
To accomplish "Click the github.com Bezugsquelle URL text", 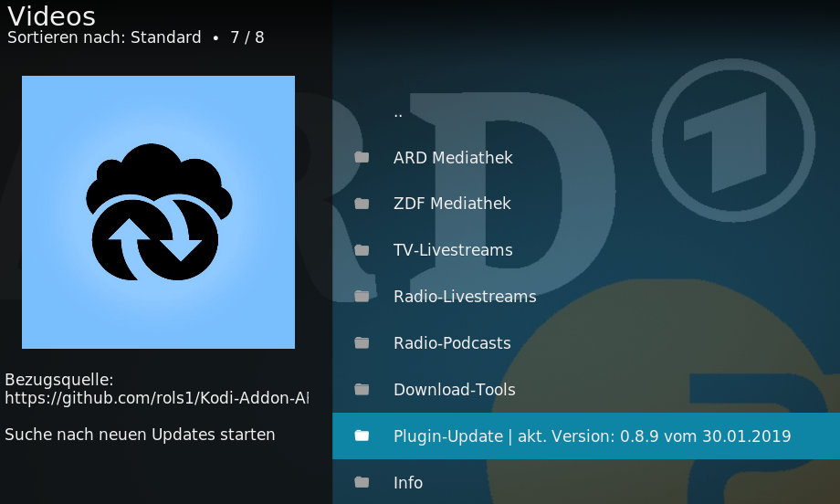I will pos(156,398).
